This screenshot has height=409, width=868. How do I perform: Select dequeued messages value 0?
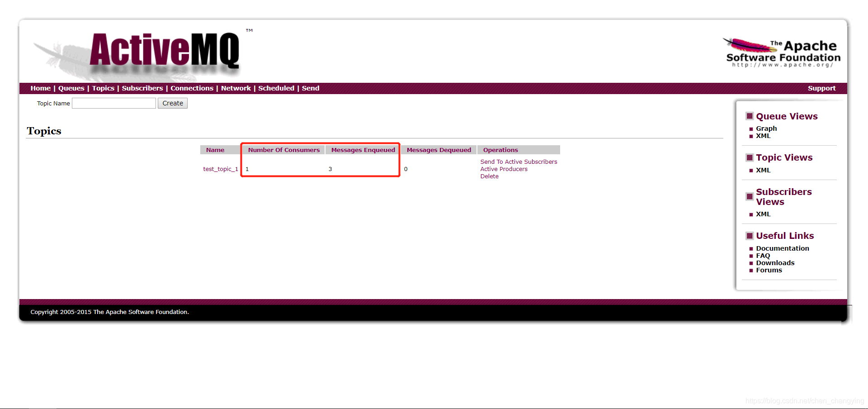[406, 169]
